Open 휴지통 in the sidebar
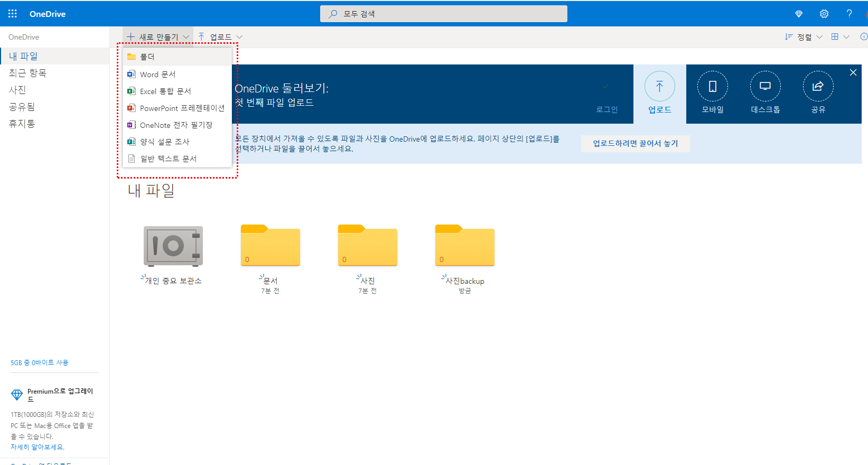This screenshot has height=465, width=868. (55, 124)
